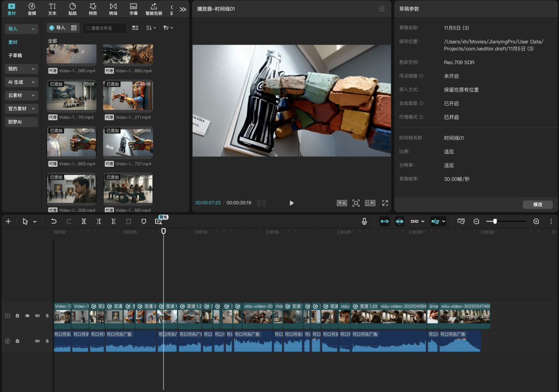Click the 修改 button in draft parameters
Screen dimensions: 559x392
[x=537, y=205]
